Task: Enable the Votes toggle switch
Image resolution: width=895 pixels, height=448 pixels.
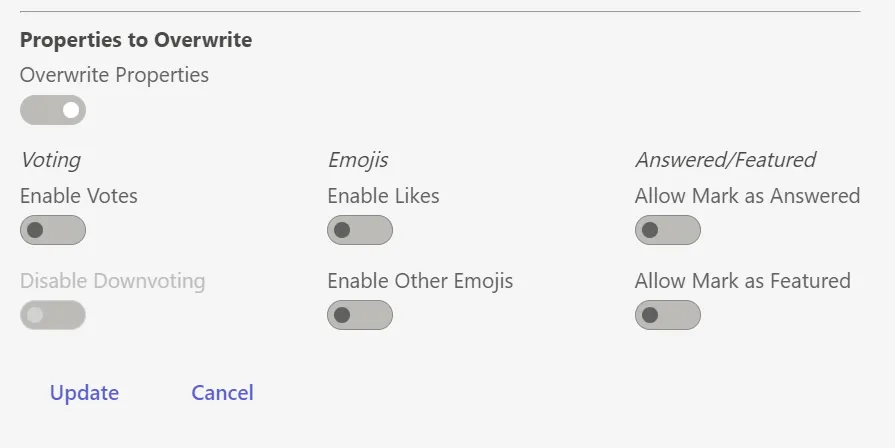Action: click(53, 230)
